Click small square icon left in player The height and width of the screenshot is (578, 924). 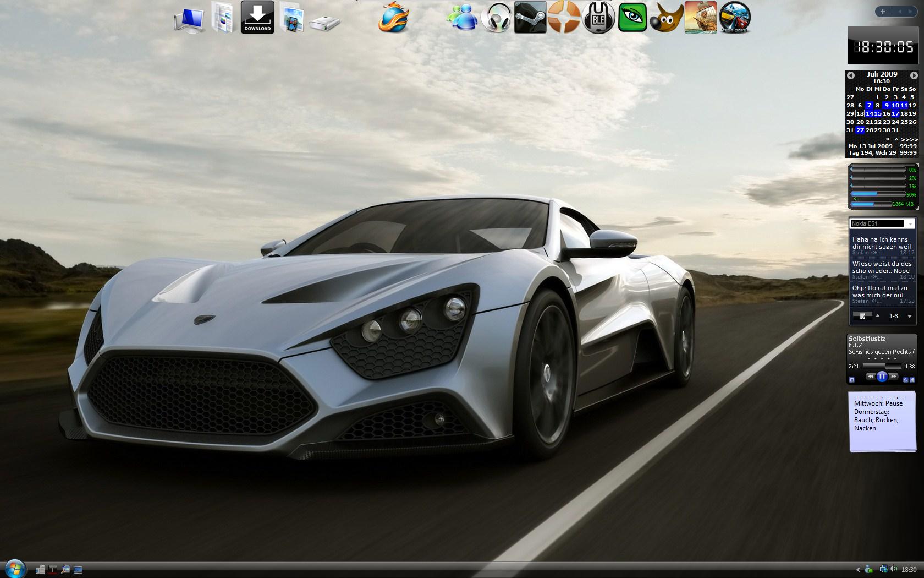pyautogui.click(x=852, y=380)
